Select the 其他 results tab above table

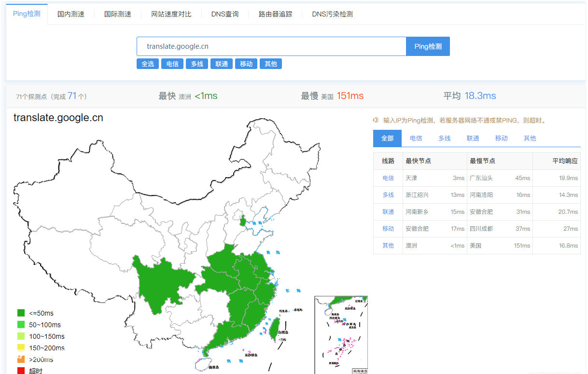click(x=530, y=138)
